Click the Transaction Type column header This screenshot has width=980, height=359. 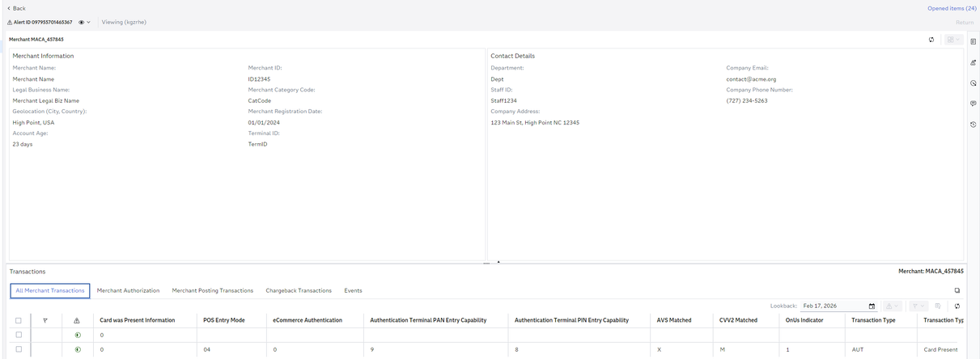[x=873, y=320]
